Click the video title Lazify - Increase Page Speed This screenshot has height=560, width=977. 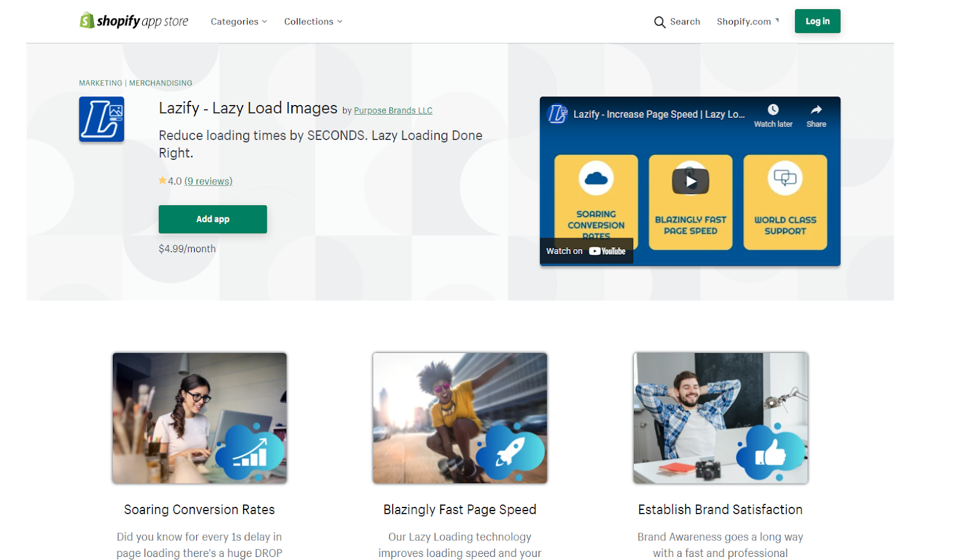click(659, 114)
